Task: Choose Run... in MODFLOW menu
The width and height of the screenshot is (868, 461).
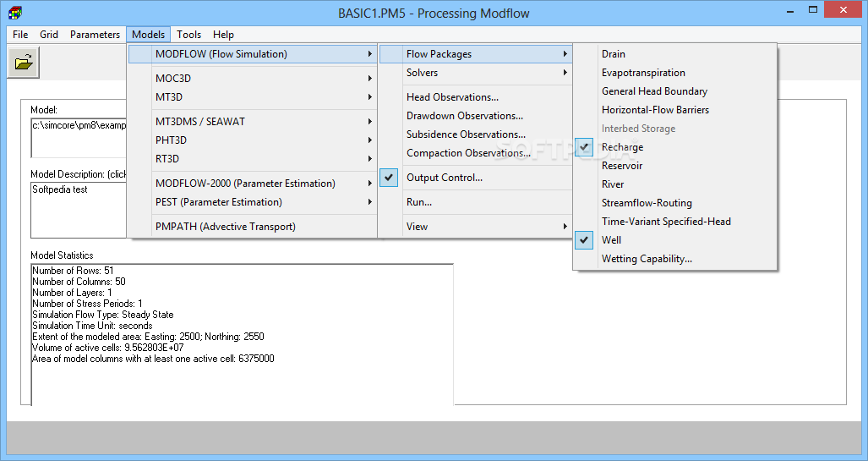Action: point(476,202)
